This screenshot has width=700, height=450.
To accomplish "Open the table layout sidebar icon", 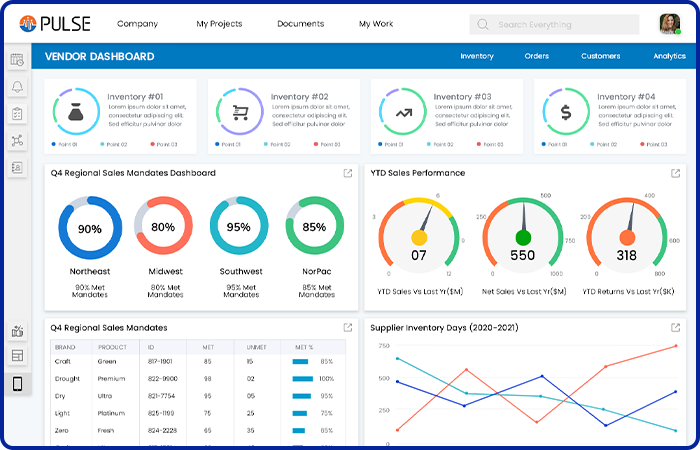I will tap(17, 356).
